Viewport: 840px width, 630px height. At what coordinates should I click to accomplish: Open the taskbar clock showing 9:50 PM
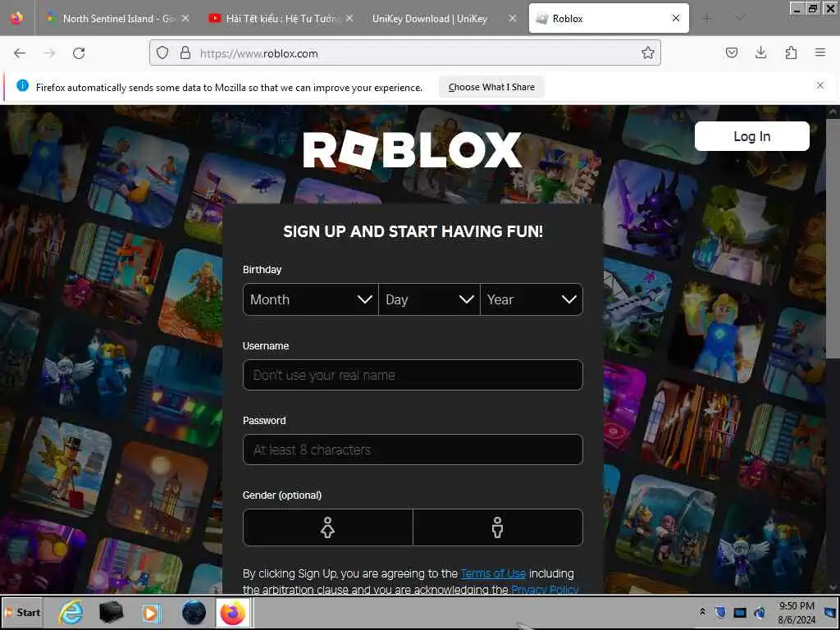coord(796,612)
